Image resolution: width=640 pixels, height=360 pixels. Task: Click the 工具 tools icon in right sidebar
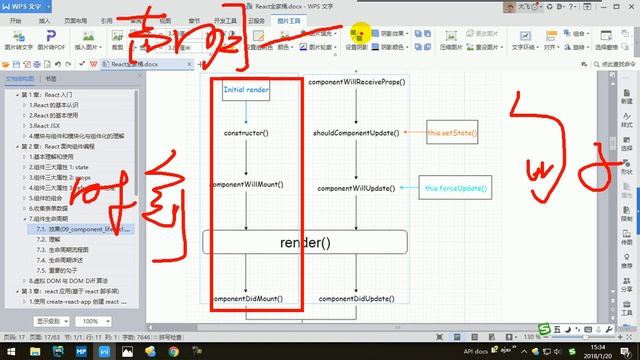(x=627, y=308)
